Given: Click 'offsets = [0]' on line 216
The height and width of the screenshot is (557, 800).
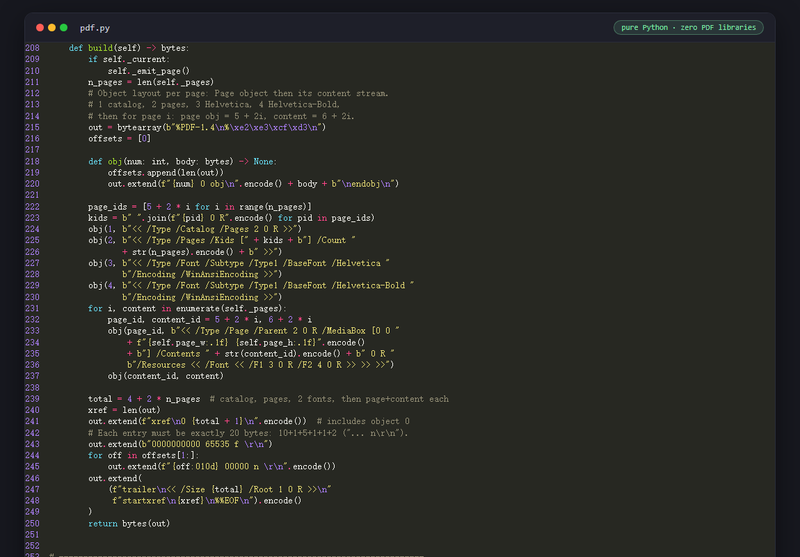Looking at the screenshot, I should tap(119, 139).
